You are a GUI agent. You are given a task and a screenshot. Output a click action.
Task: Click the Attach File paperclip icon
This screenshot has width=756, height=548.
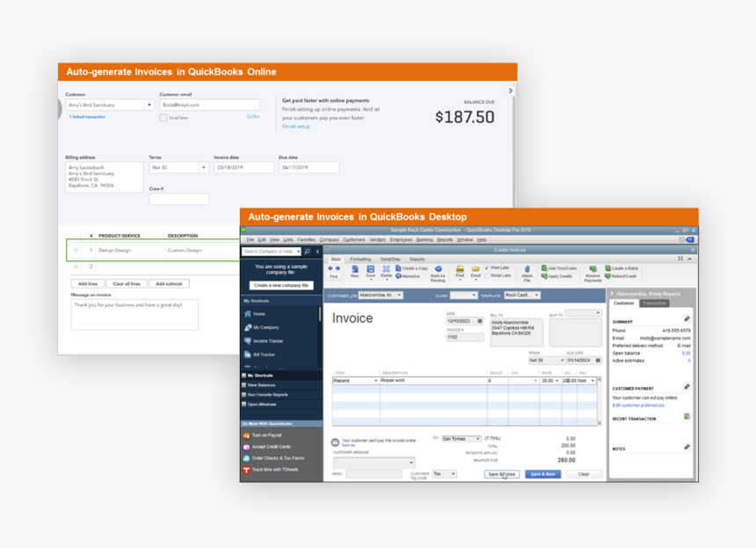[x=527, y=273]
